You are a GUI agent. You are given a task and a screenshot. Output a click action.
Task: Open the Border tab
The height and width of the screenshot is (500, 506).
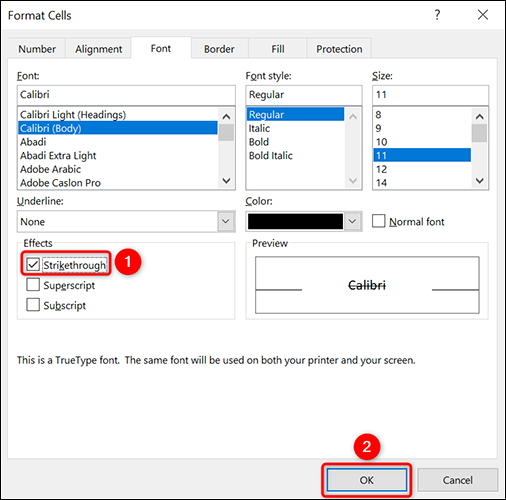pos(219,49)
